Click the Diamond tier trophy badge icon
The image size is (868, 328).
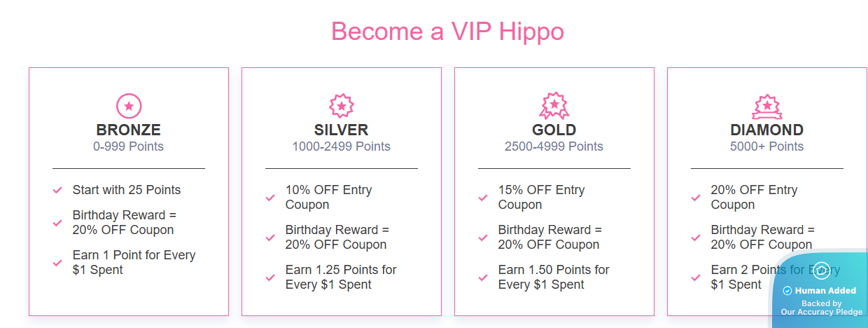tap(767, 107)
